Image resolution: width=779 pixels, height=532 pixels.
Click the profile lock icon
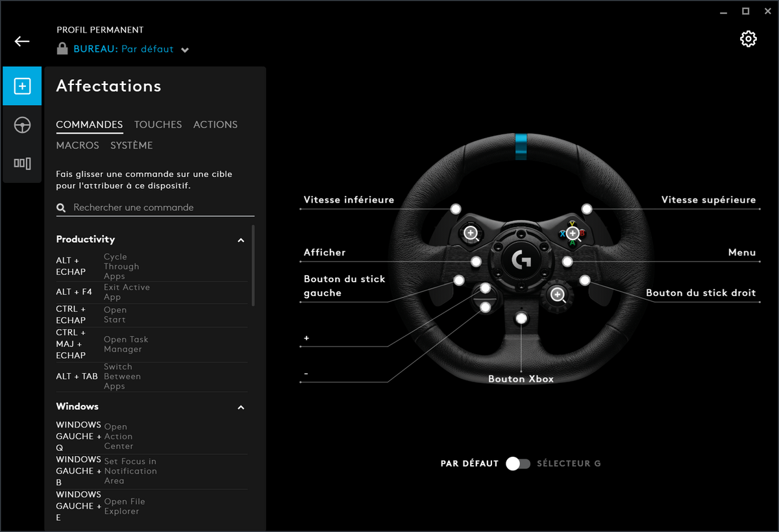coord(62,49)
